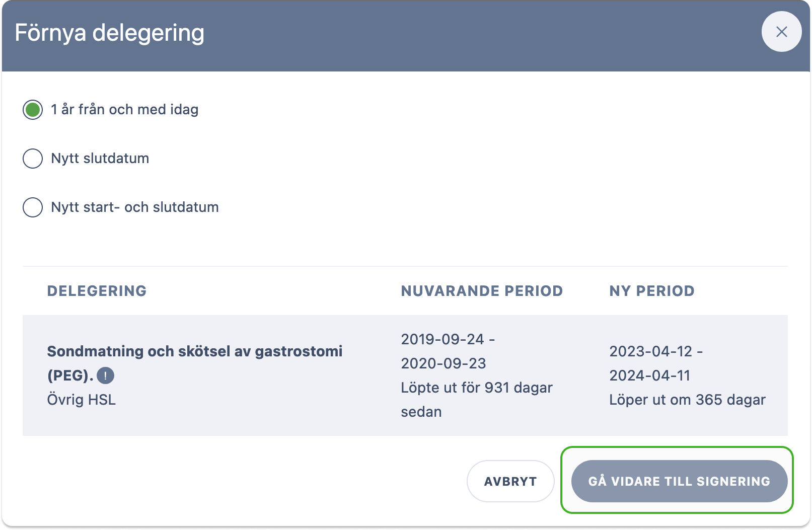Click 'Gå vidare till signering' button
812x530 pixels.
679,481
